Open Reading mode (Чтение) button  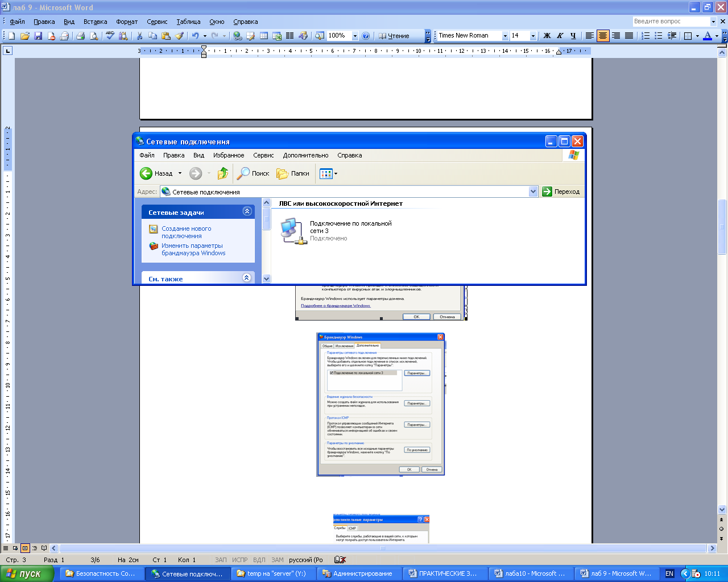394,36
